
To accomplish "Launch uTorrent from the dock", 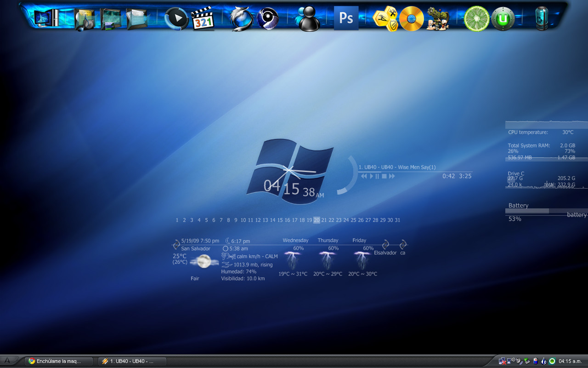I will tap(502, 19).
